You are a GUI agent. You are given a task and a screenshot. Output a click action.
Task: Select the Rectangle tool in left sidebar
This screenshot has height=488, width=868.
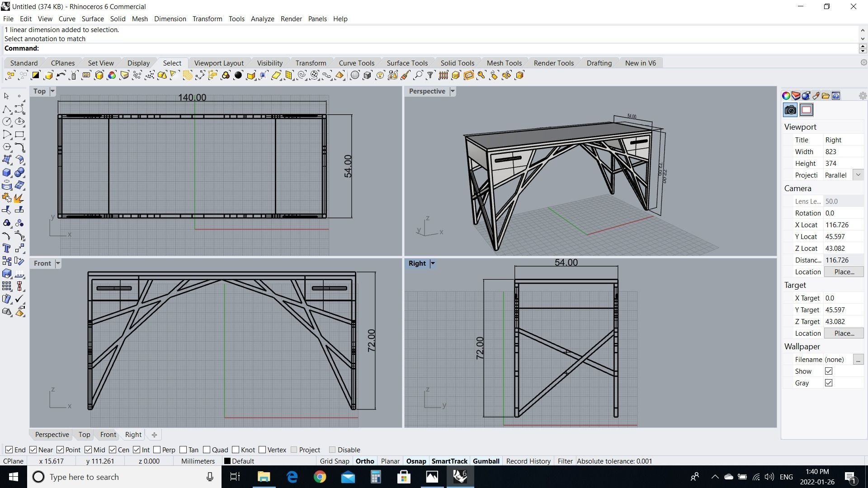click(19, 134)
